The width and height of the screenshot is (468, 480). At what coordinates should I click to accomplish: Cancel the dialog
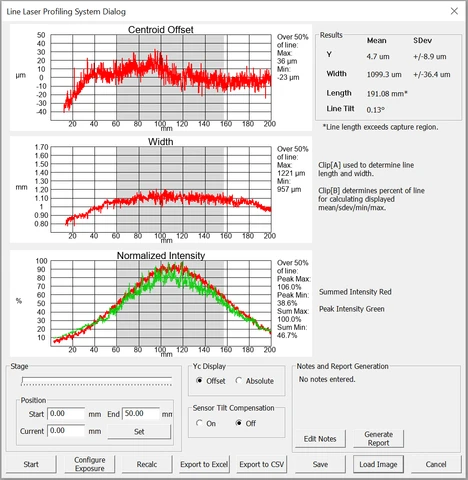436,464
